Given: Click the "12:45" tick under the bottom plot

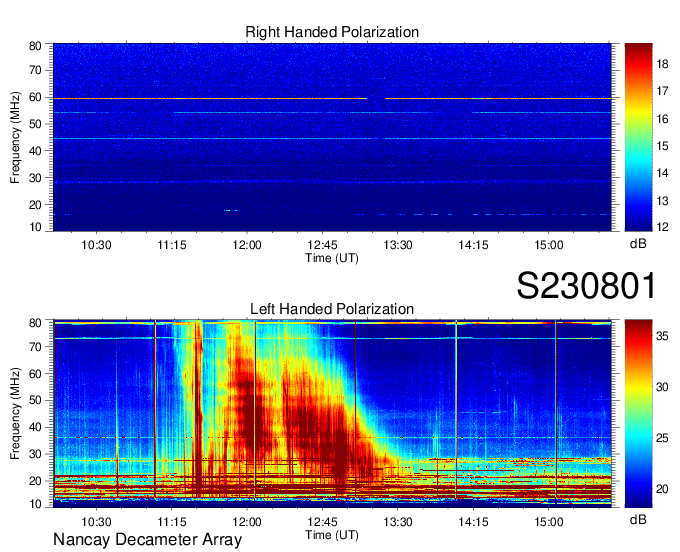Looking at the screenshot, I should tap(322, 521).
